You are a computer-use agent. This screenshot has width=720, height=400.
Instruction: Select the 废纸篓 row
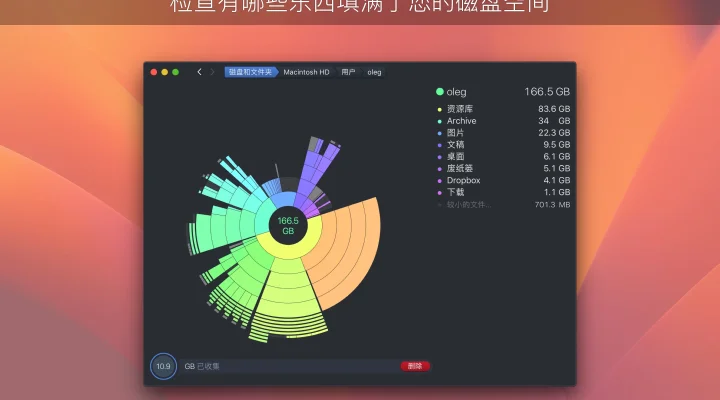(x=503, y=169)
